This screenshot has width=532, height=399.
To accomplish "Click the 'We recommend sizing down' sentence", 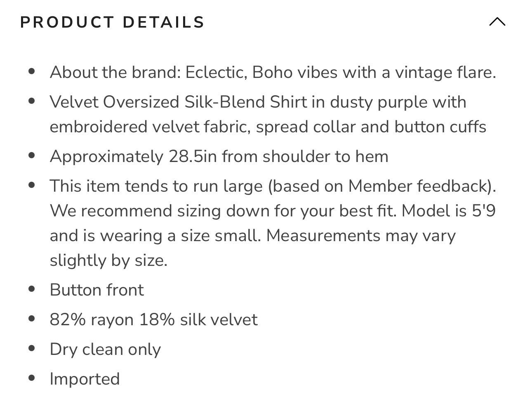I will tap(223, 211).
